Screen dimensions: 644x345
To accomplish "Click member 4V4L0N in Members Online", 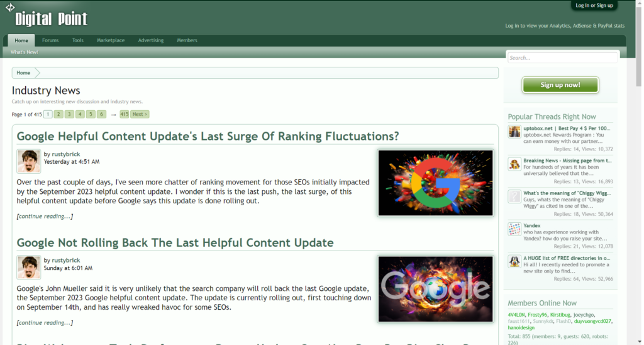I will click(x=516, y=315).
